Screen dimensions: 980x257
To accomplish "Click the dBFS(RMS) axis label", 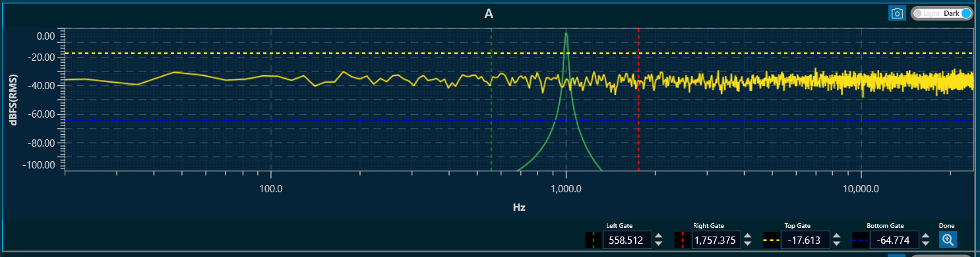I will pos(13,100).
